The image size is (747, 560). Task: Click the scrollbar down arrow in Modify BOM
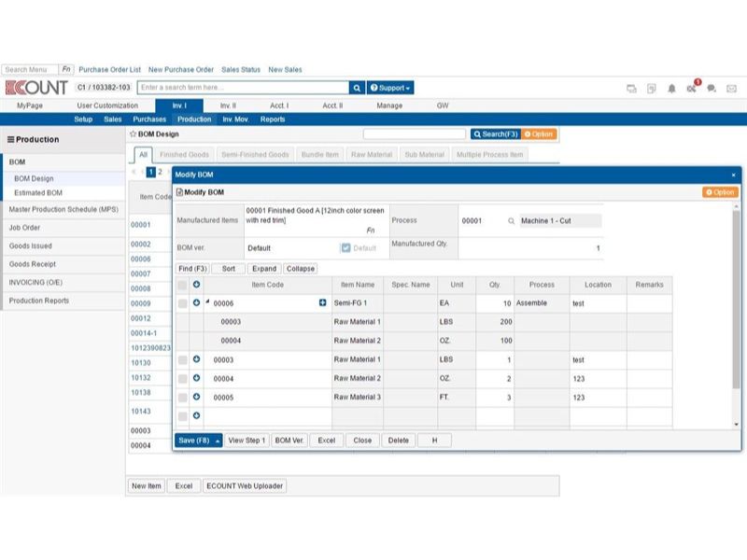click(x=737, y=425)
